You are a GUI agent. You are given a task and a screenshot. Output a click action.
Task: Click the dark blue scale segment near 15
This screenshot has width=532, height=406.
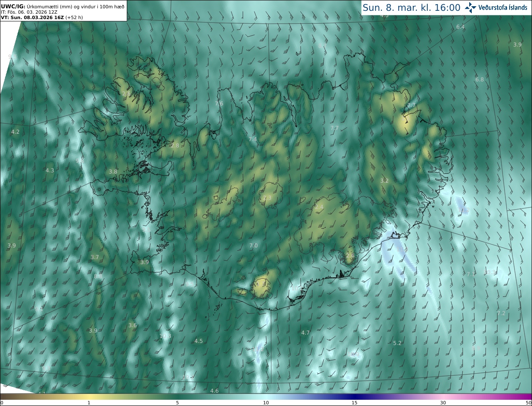355,397
